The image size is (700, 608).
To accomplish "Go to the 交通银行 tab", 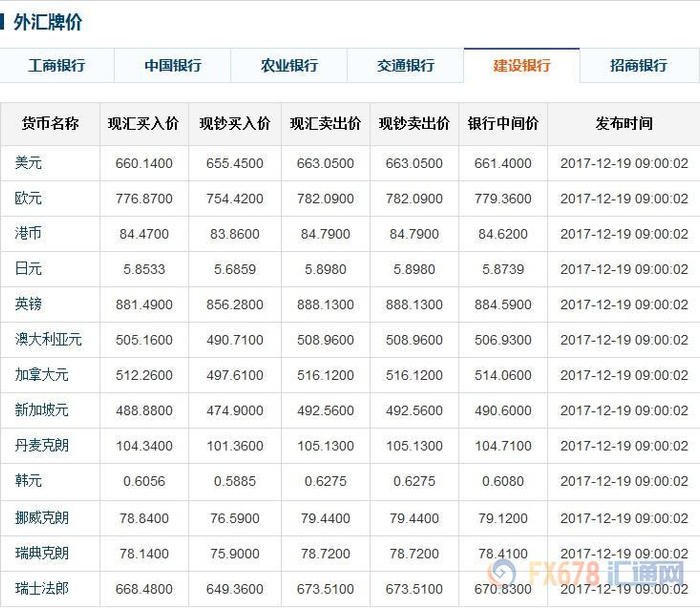I will (x=406, y=66).
